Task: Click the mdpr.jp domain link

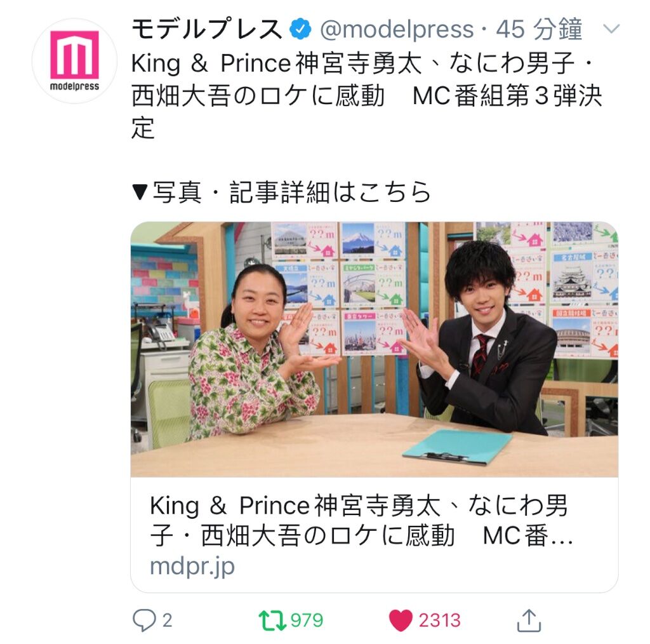Action: point(192,566)
